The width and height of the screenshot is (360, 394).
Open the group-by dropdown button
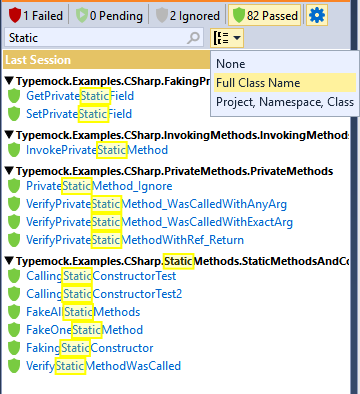(x=227, y=38)
